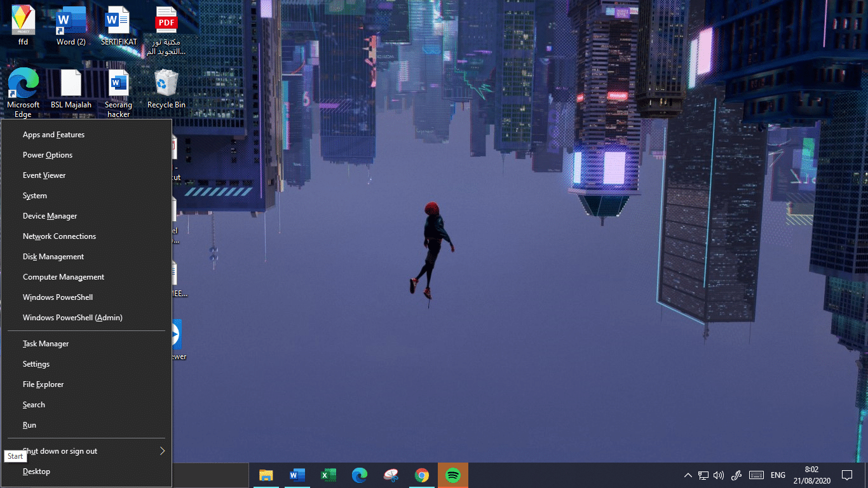Choose Run from the context menu
This screenshot has height=488, width=868.
pos(29,424)
